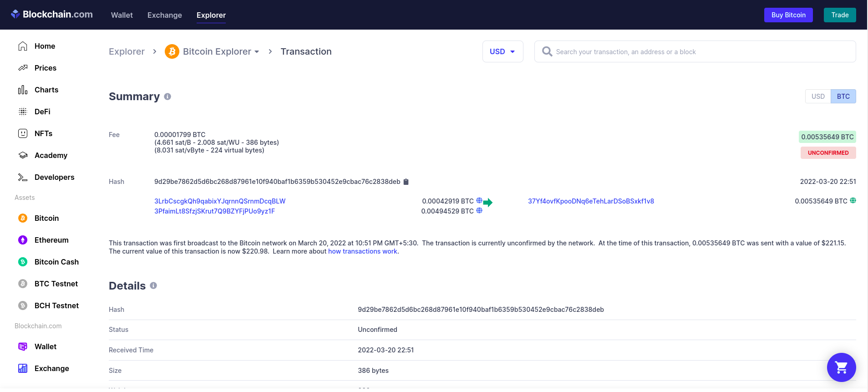Image resolution: width=868 pixels, height=392 pixels.
Task: Open input address 3PfaimLt8SfzjSKrut7Q9BZYFjPUo9yz1F
Action: [214, 211]
